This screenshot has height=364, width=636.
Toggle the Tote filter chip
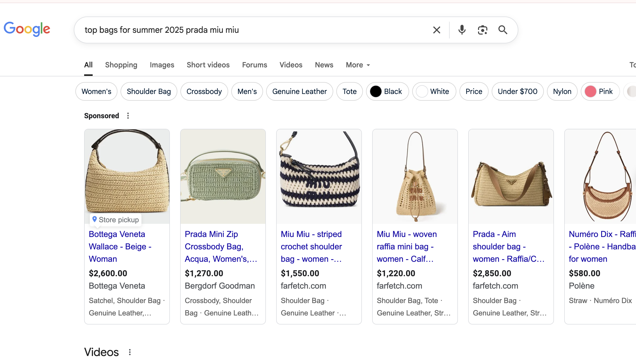pyautogui.click(x=349, y=91)
